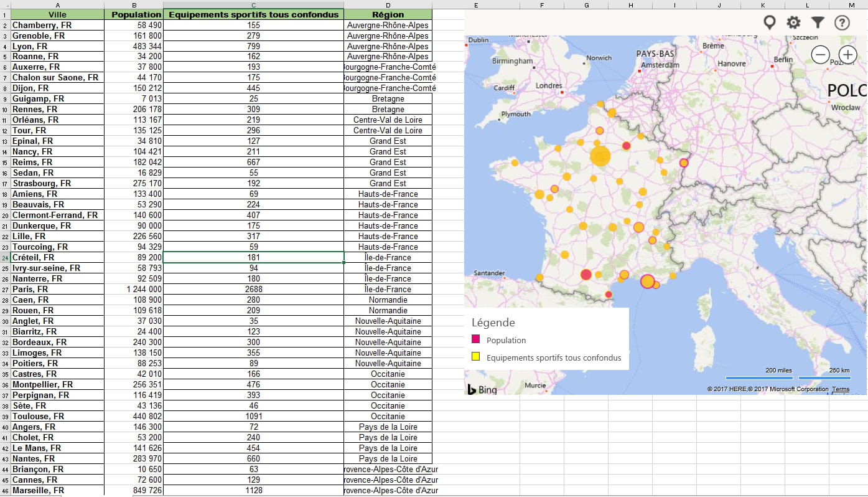Select the column A header
Viewport: 868px width, 497px height.
pos(57,5)
